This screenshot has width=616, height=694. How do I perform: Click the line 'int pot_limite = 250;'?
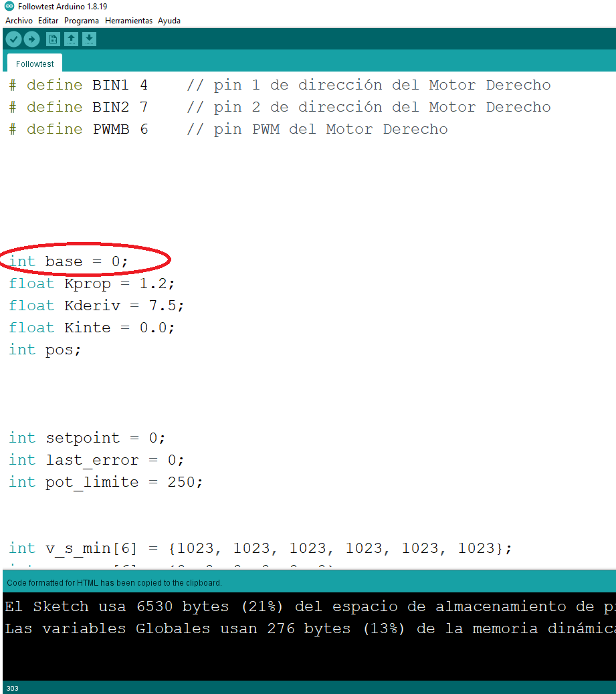(106, 482)
